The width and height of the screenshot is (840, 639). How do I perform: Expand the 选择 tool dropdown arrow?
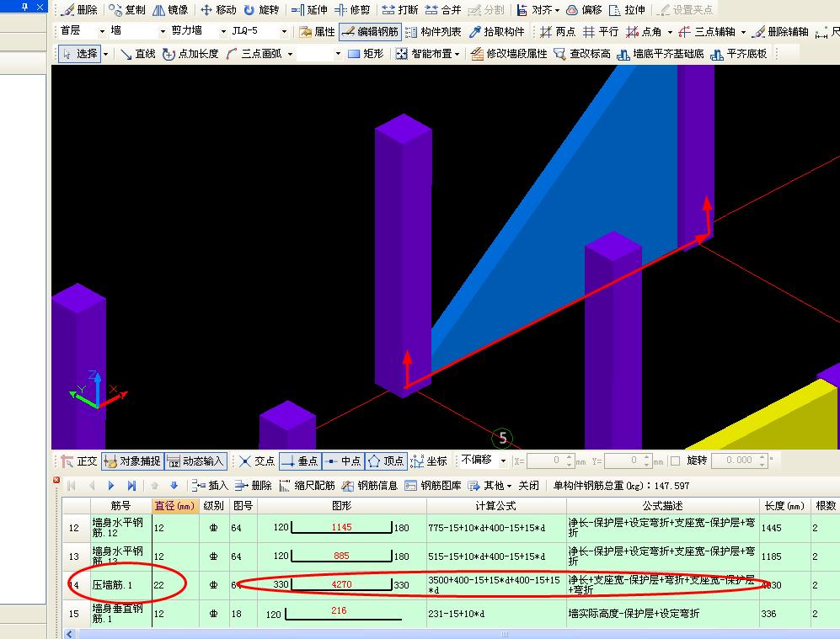click(105, 54)
